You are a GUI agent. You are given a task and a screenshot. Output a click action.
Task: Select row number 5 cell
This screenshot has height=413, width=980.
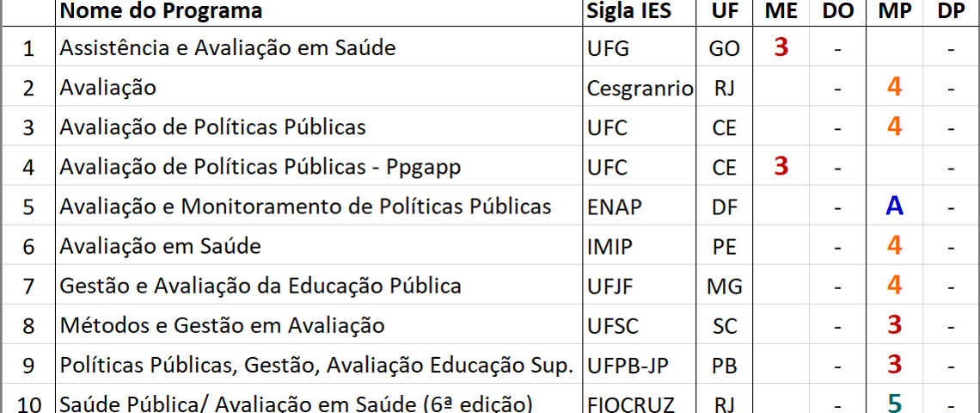coord(28,206)
